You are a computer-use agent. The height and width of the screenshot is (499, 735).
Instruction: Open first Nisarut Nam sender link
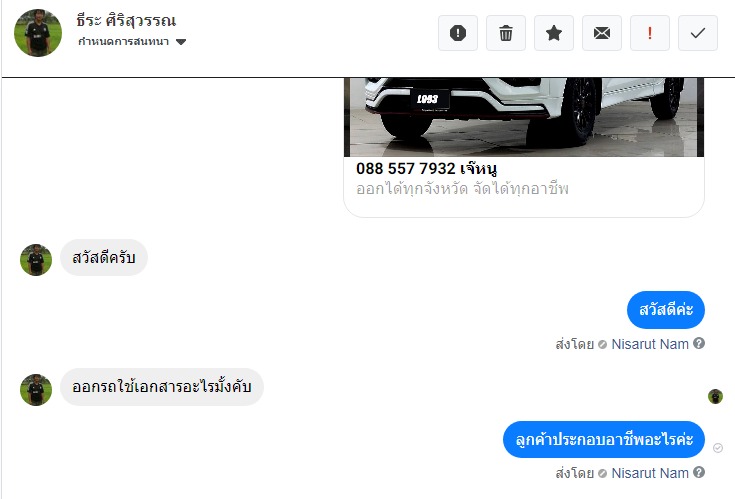click(x=650, y=344)
